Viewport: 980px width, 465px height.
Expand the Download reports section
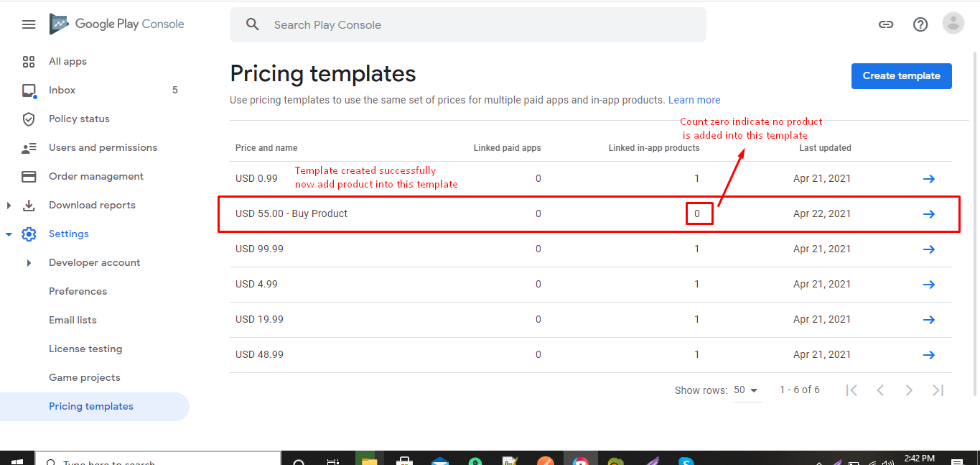(9, 206)
